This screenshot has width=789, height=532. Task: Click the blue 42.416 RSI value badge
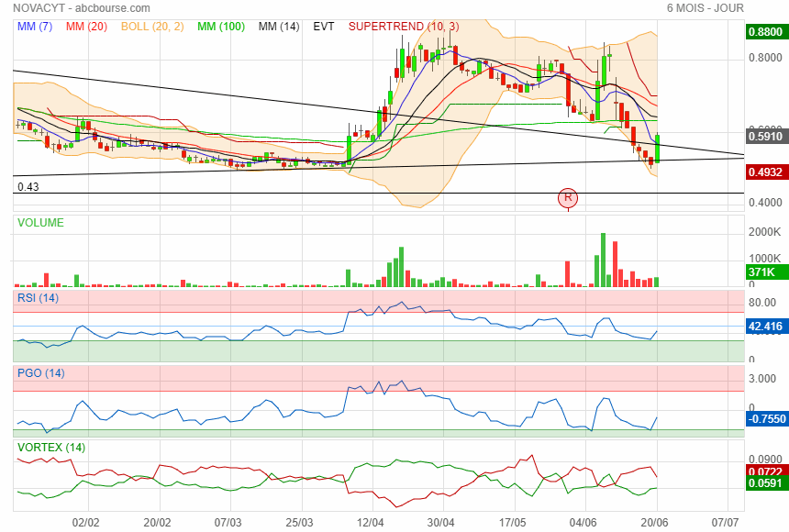(x=765, y=327)
